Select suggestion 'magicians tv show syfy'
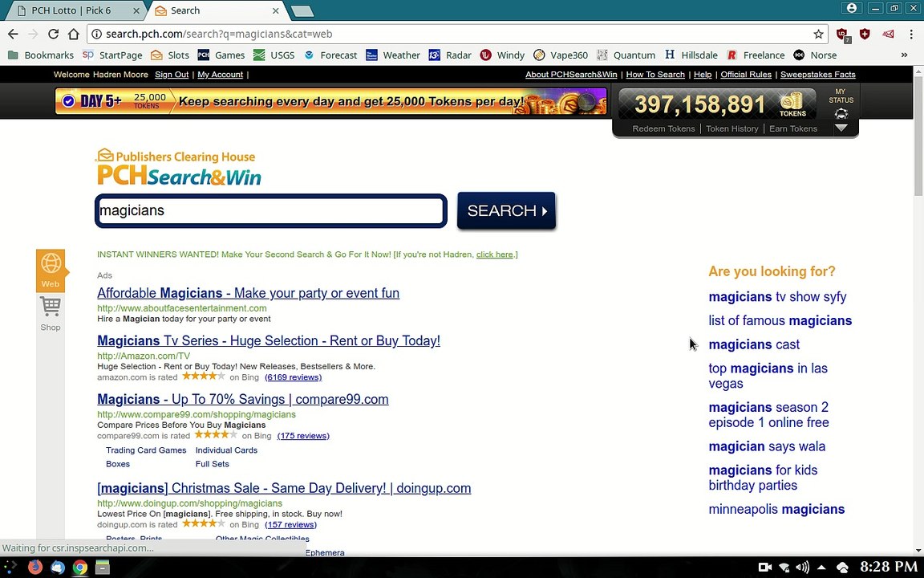The image size is (924, 578). point(777,297)
